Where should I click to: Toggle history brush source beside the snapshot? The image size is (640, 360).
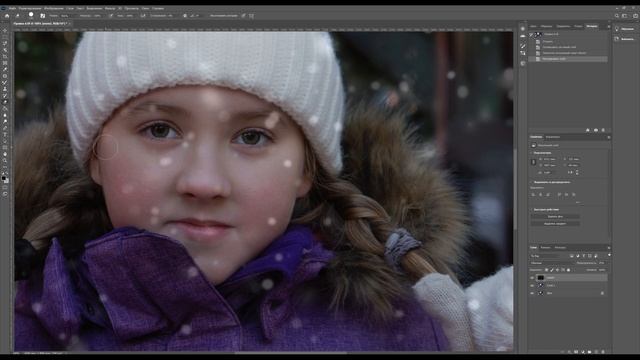531,35
